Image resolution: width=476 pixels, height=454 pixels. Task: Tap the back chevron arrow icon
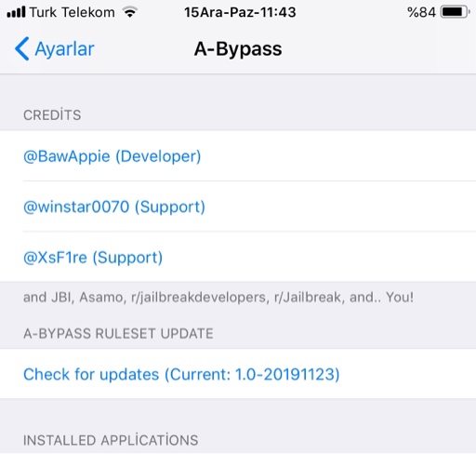point(22,48)
